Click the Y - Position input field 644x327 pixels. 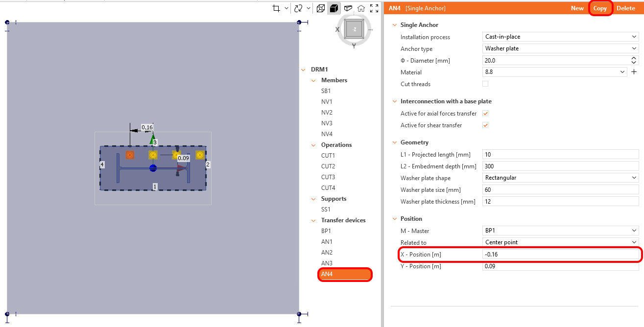click(560, 266)
